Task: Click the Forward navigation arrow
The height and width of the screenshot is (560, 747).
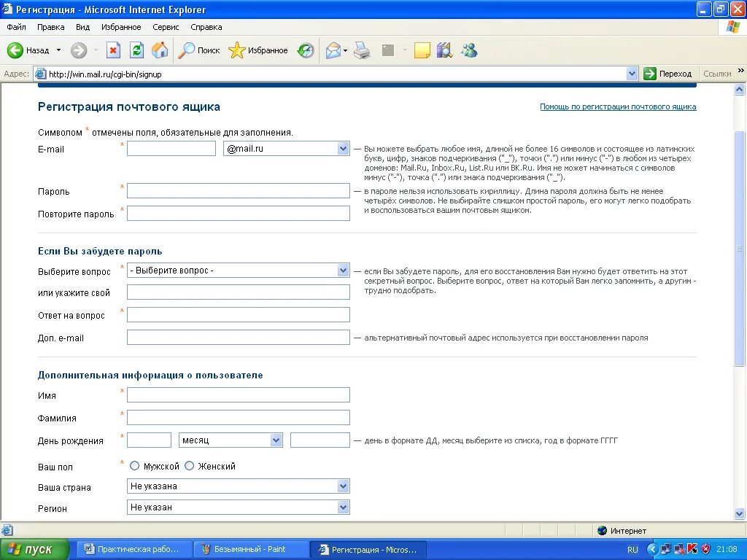Action: click(x=79, y=50)
